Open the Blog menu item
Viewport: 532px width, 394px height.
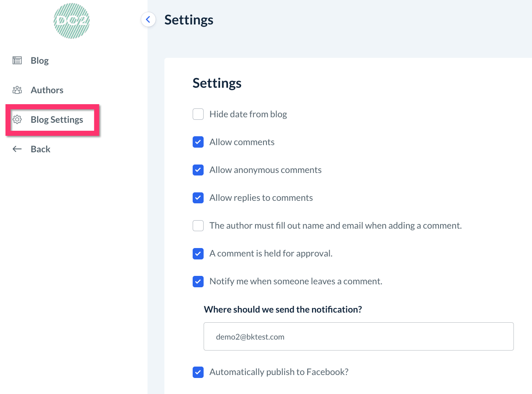pos(40,60)
